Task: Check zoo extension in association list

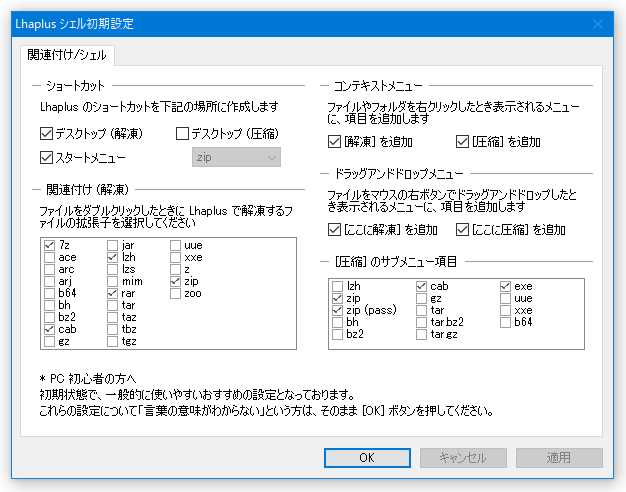Action: (x=175, y=293)
